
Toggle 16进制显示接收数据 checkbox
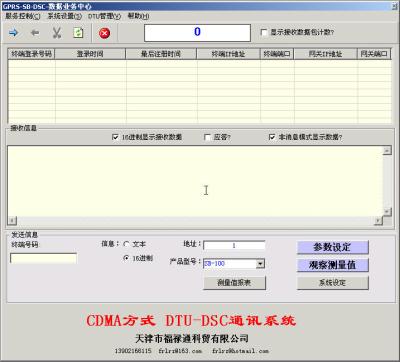click(115, 137)
